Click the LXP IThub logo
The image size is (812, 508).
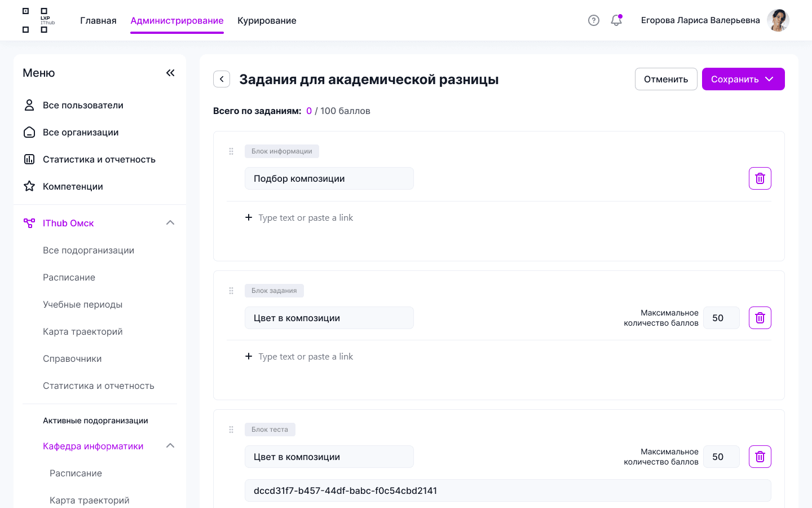point(38,20)
